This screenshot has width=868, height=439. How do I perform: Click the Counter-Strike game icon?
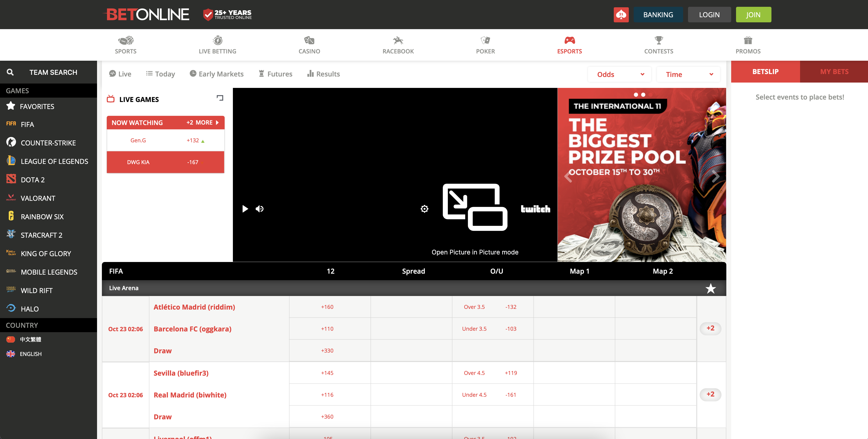click(11, 142)
